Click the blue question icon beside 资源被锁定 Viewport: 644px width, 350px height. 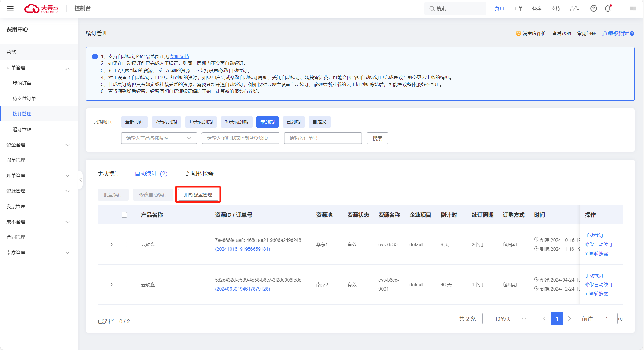click(632, 34)
